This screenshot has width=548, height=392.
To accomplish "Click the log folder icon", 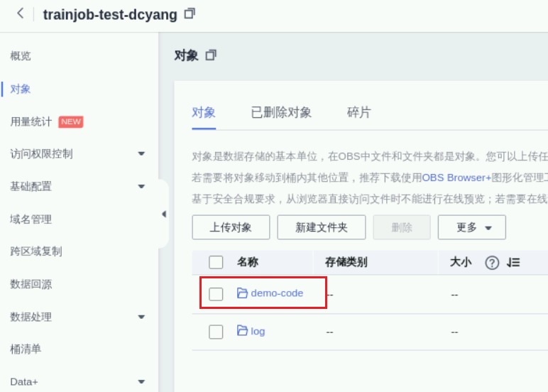I will point(242,330).
